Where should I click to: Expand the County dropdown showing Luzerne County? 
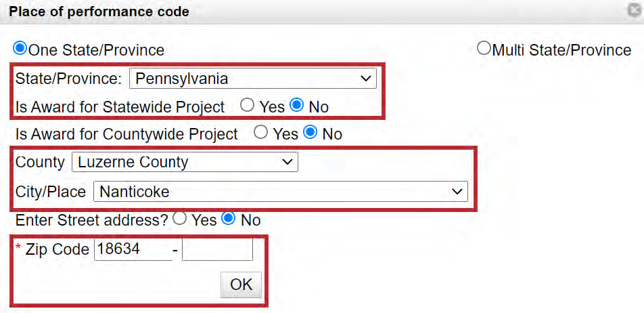pos(185,162)
